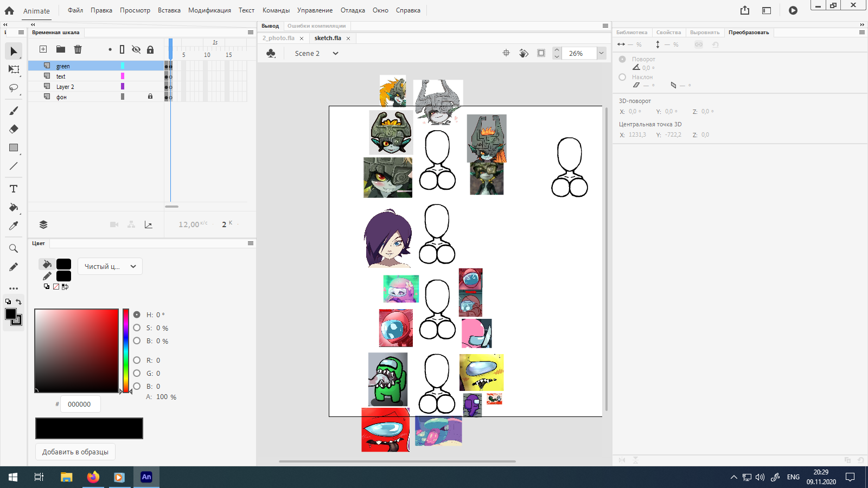Click the new layer icon

pos(43,49)
